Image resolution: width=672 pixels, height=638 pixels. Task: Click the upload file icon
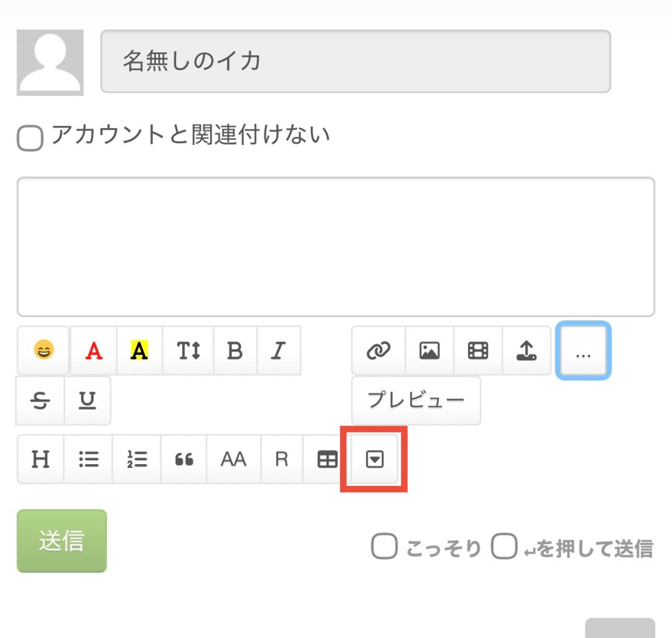(526, 351)
